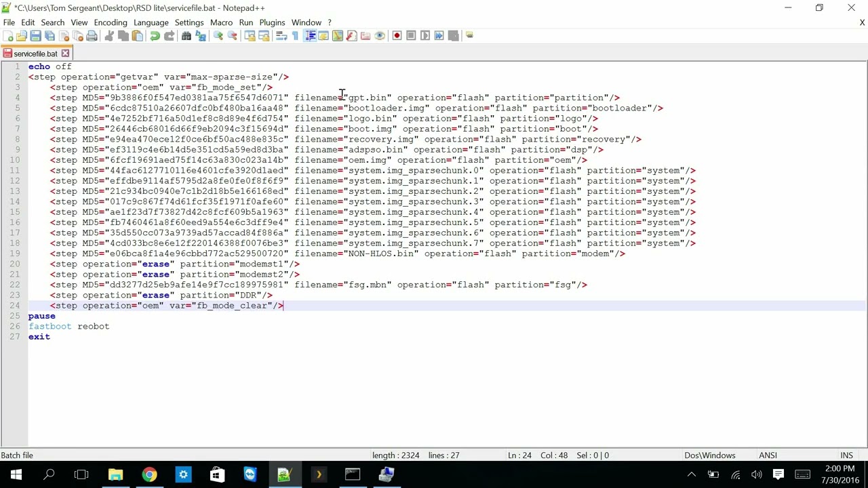Screen dimensions: 868x488
Task: Click the Zoom Out magnifier icon
Action: click(232, 36)
